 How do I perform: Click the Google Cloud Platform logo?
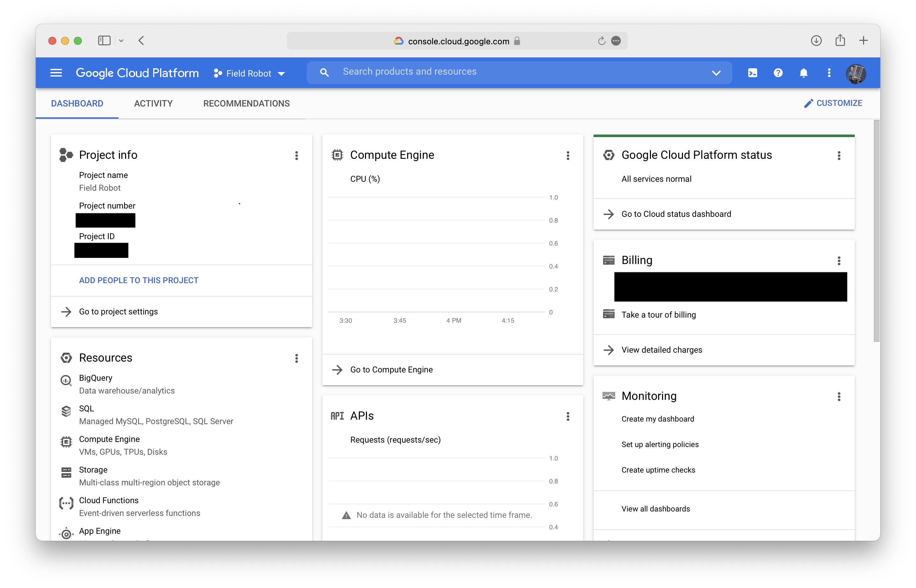137,73
